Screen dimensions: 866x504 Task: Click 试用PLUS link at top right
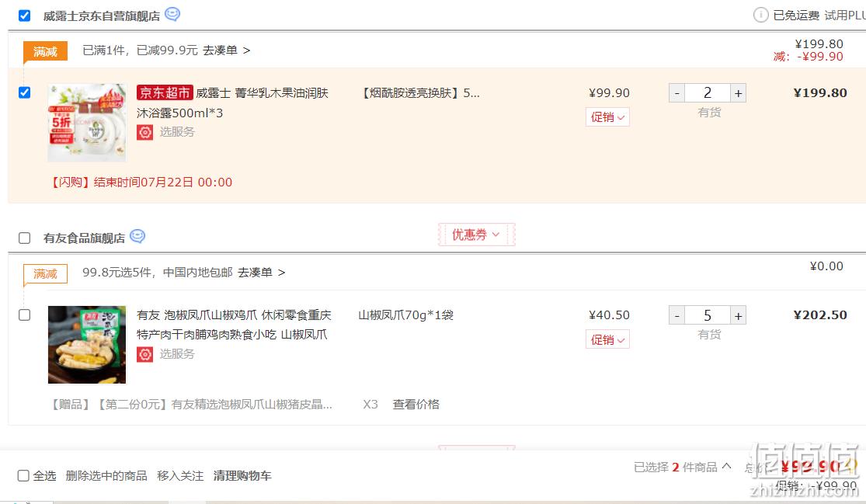tap(845, 16)
